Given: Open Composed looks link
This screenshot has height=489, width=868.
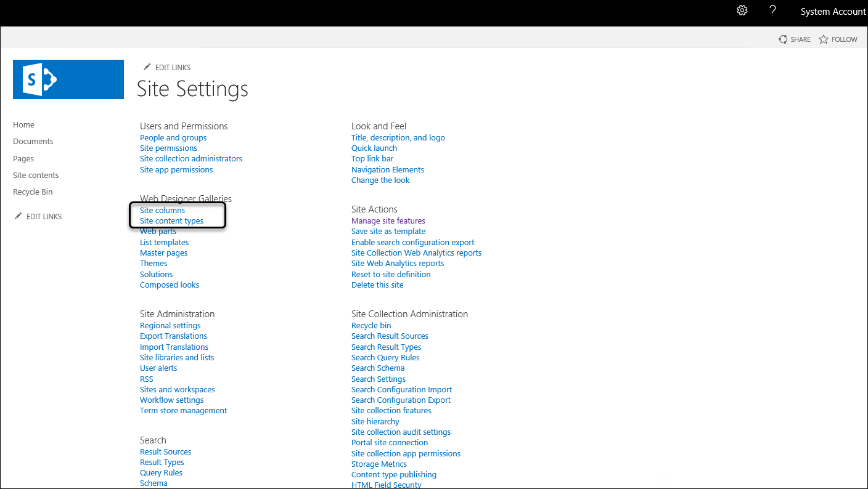Looking at the screenshot, I should pos(170,285).
